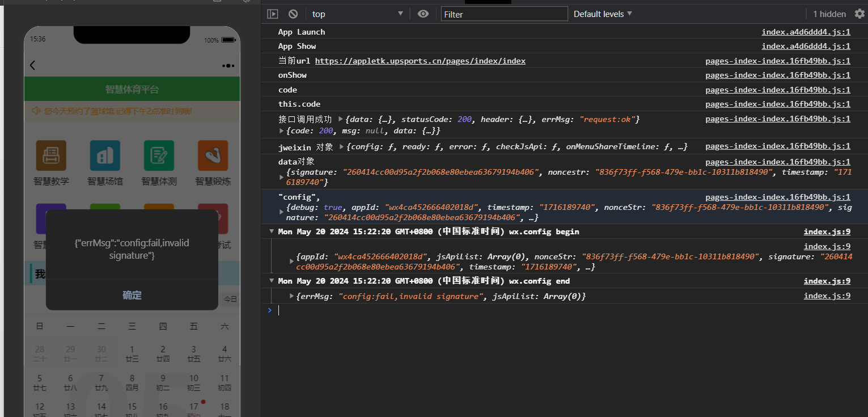The height and width of the screenshot is (417, 868).
Task: Tap the 智慧体测 icon
Action: coord(159,155)
